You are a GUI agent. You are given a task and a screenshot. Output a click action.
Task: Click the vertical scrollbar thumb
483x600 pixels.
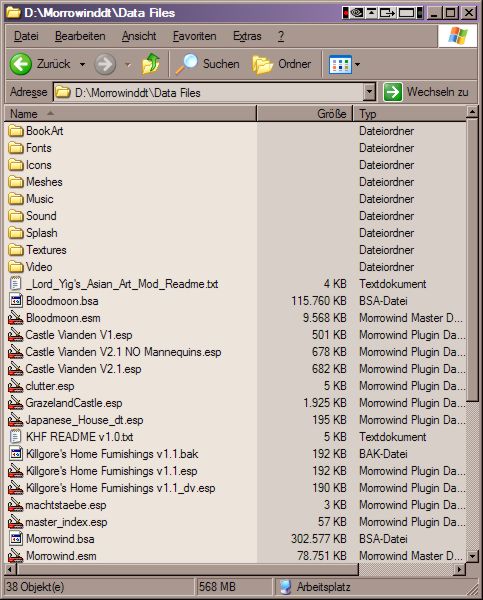(x=472, y=259)
